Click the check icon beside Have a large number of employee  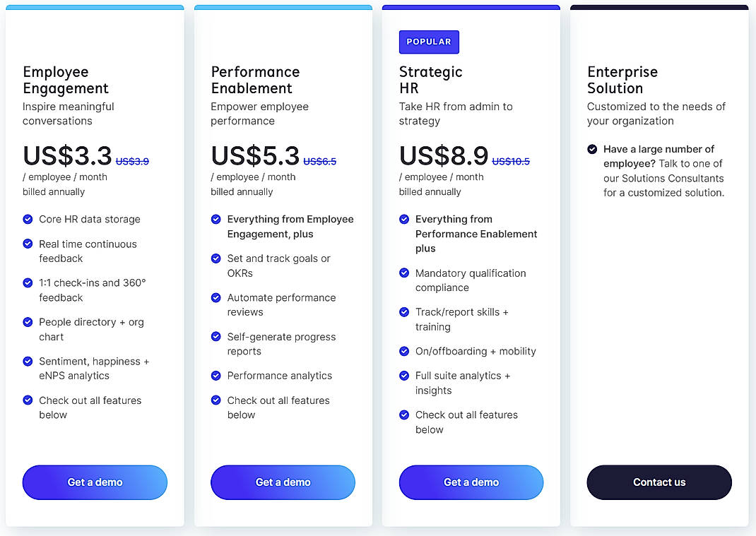pos(591,149)
